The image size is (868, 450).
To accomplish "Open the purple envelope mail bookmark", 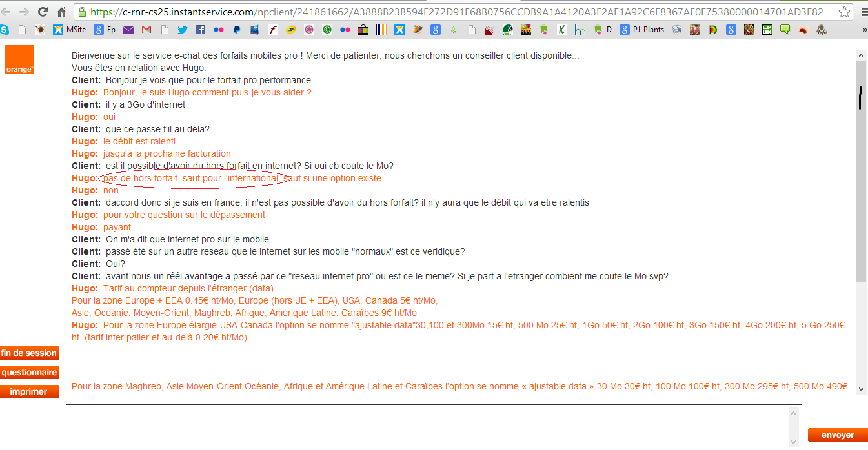I will (x=128, y=30).
